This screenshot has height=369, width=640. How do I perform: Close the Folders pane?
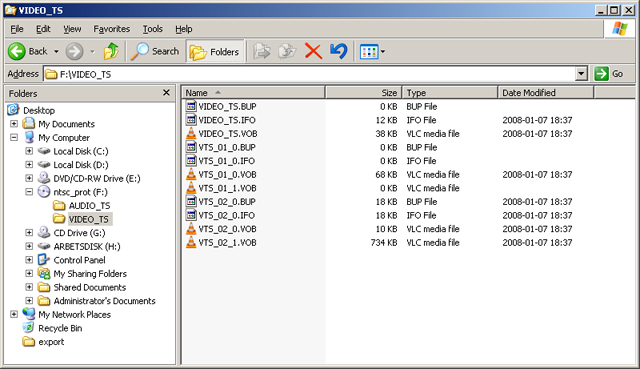coord(166,93)
